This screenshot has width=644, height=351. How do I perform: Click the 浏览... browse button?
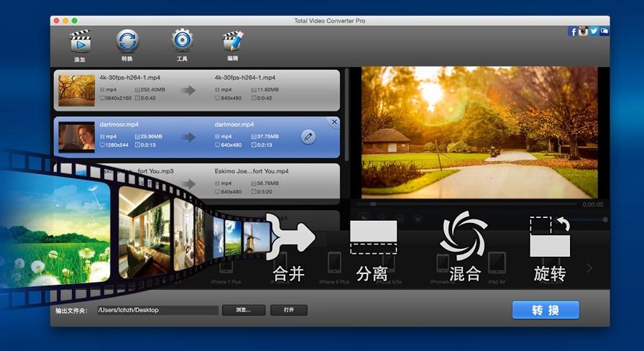(242, 310)
